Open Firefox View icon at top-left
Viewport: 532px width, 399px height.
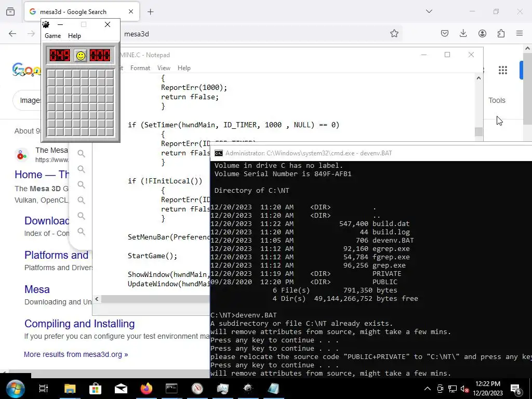[10, 11]
